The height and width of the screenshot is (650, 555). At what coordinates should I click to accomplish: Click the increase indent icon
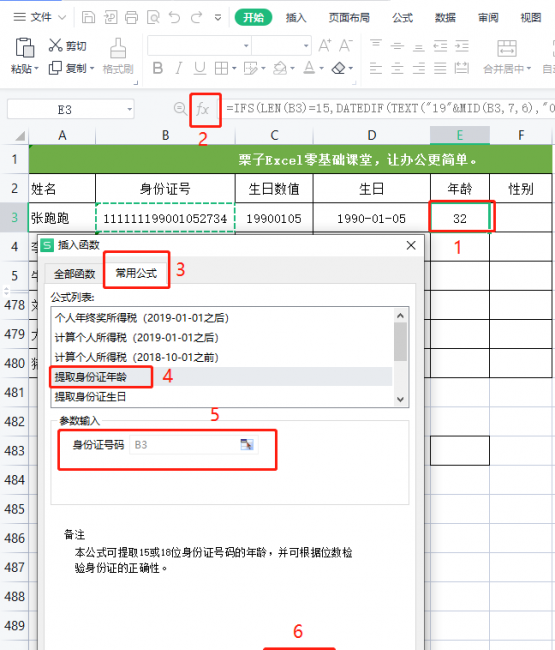(x=462, y=46)
